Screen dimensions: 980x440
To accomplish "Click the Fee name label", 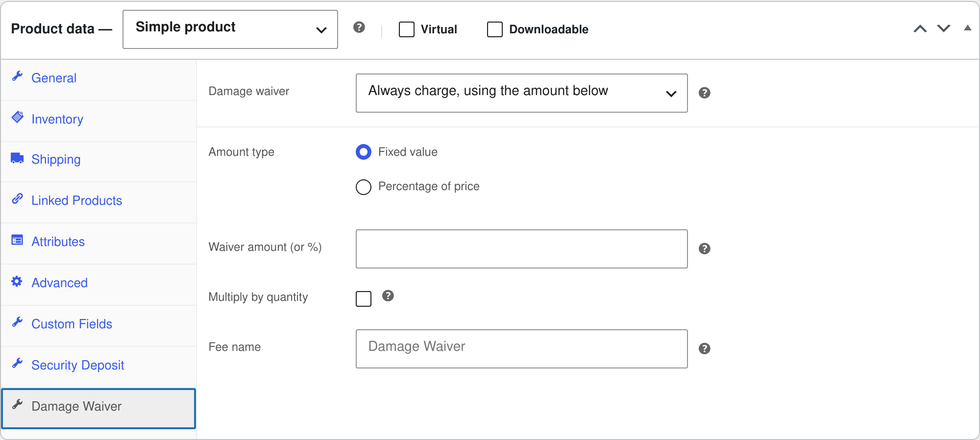I will pos(235,347).
